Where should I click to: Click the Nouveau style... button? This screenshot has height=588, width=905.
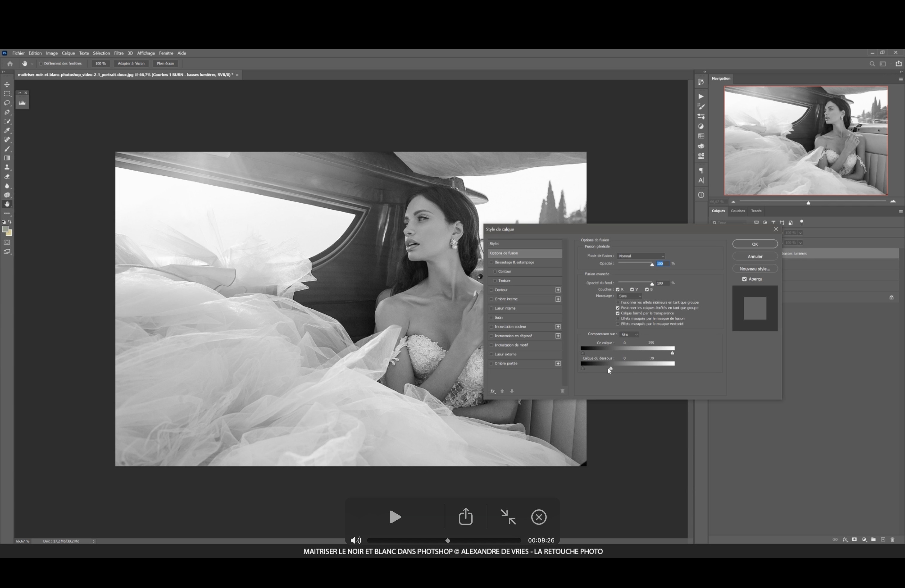click(755, 269)
